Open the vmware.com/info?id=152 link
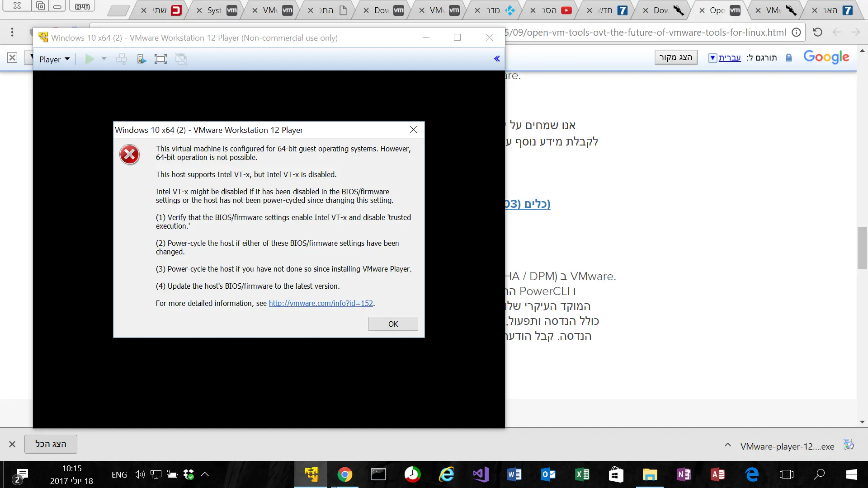 tap(321, 303)
